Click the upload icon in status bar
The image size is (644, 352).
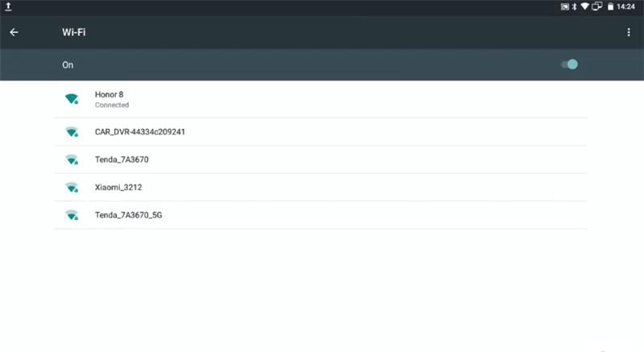pyautogui.click(x=8, y=6)
